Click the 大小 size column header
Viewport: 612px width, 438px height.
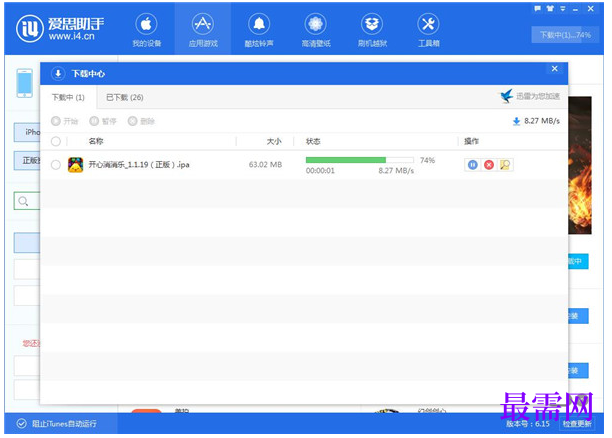tap(274, 141)
